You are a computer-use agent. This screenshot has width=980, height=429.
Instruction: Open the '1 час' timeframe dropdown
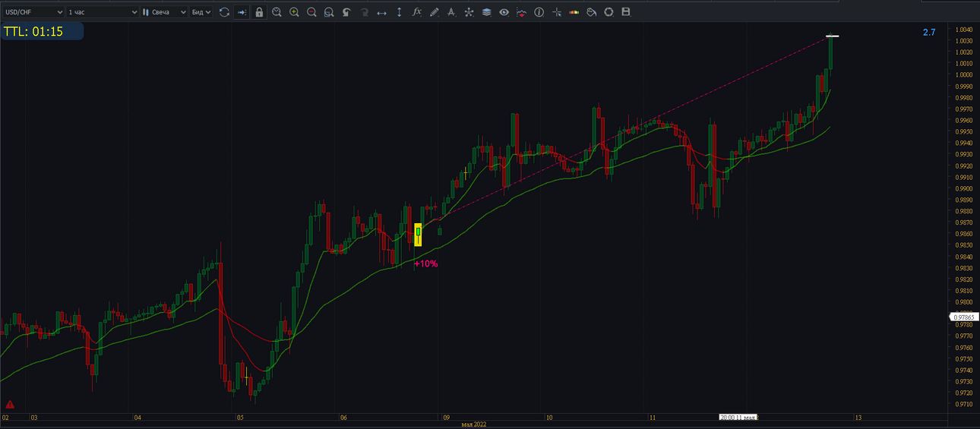click(x=103, y=12)
